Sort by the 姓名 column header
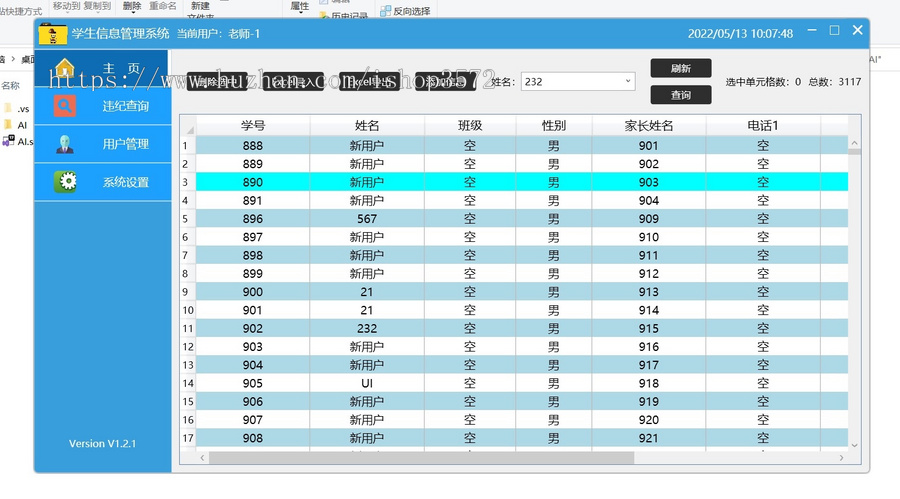900x499 pixels. (x=367, y=126)
